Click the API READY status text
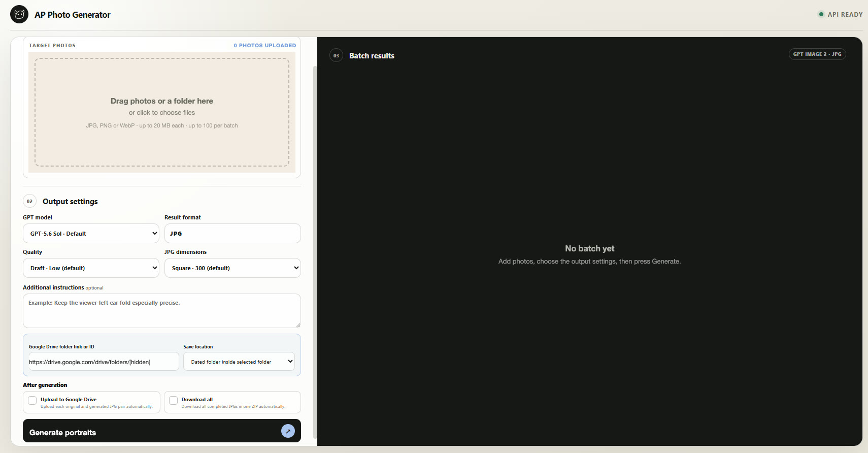The image size is (868, 453). (845, 15)
